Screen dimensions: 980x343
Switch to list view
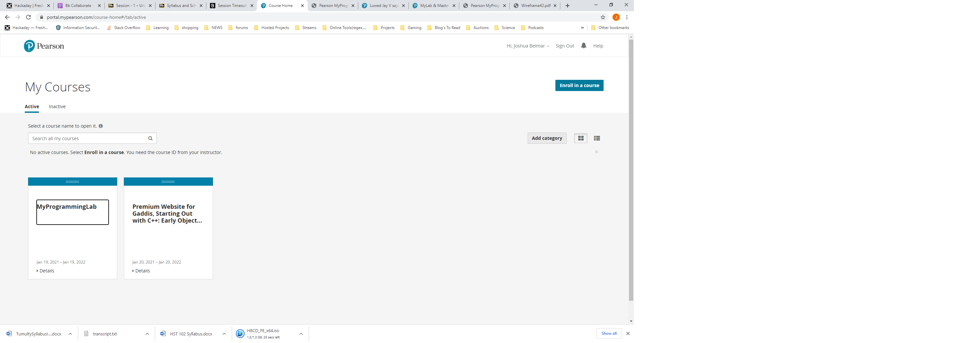597,138
